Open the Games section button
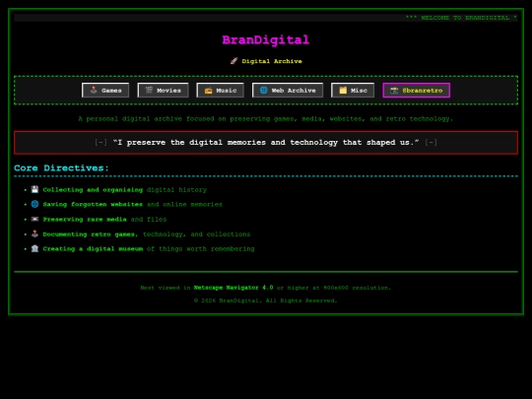This screenshot has height=399, width=532. point(105,91)
